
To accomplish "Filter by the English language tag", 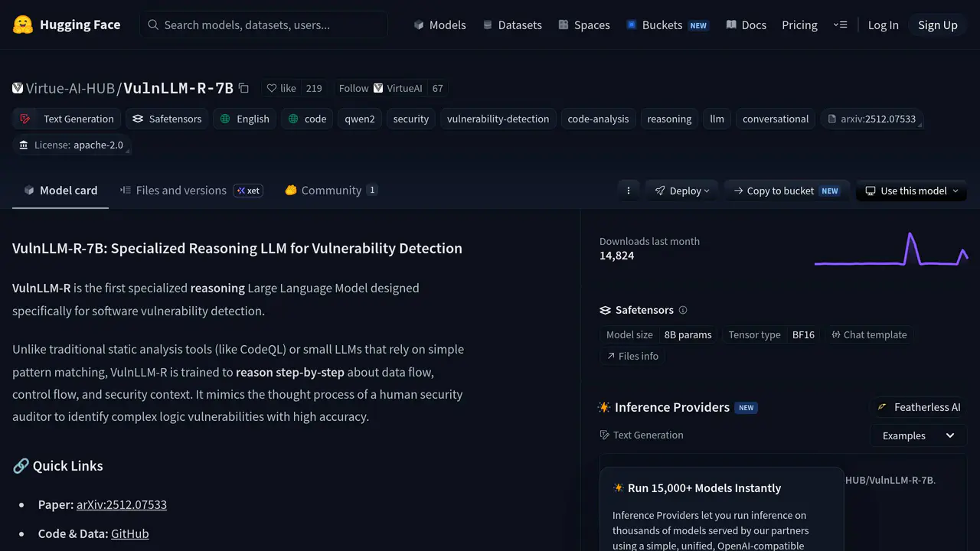I will tap(245, 119).
